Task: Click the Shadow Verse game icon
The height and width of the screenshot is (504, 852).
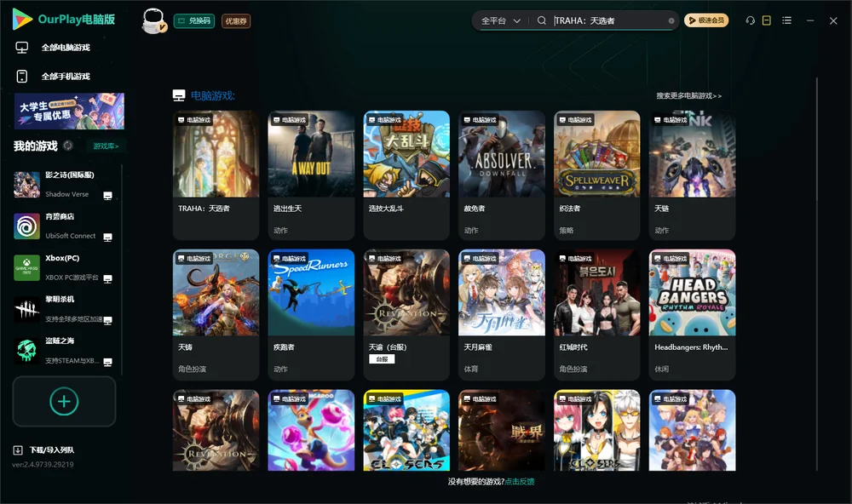Action: pyautogui.click(x=26, y=185)
